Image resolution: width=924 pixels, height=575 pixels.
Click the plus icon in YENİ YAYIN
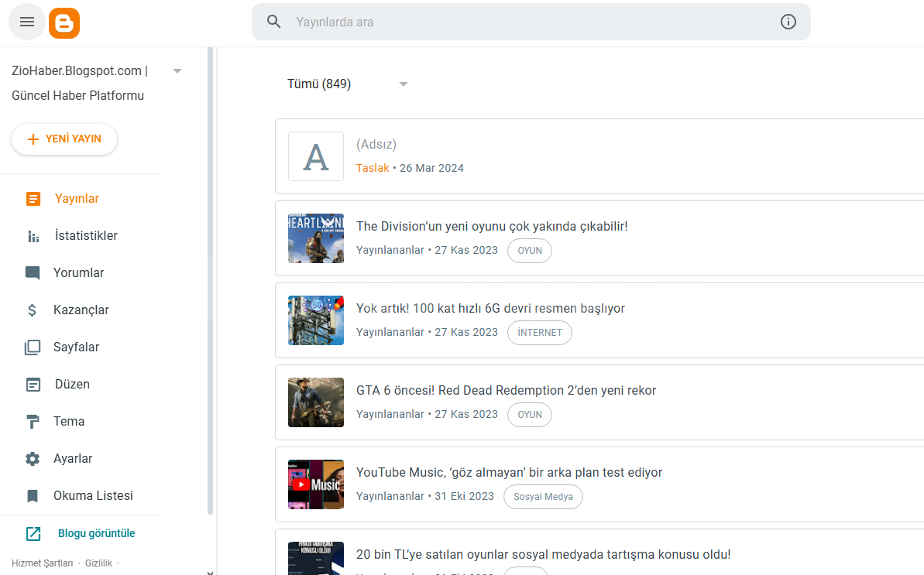(33, 139)
